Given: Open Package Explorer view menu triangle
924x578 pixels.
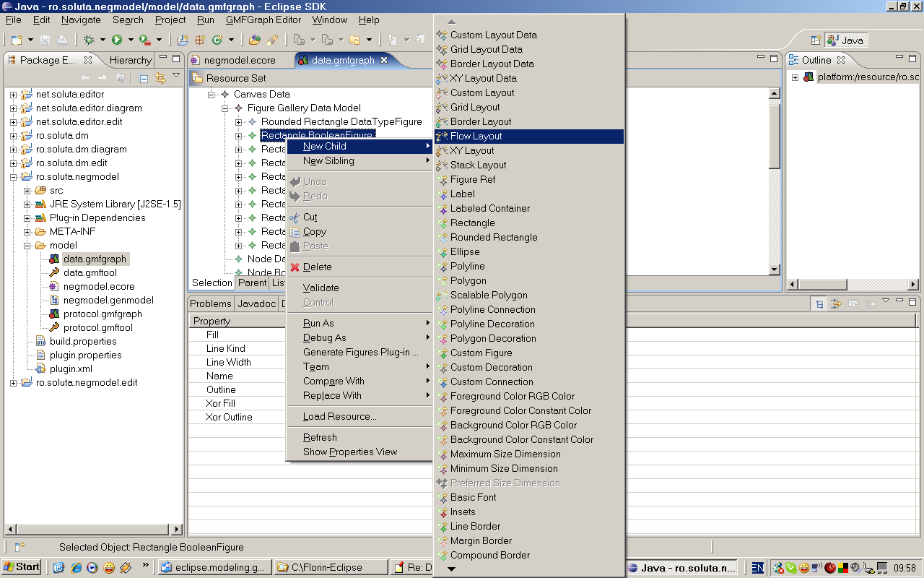Looking at the screenshot, I should tap(176, 76).
